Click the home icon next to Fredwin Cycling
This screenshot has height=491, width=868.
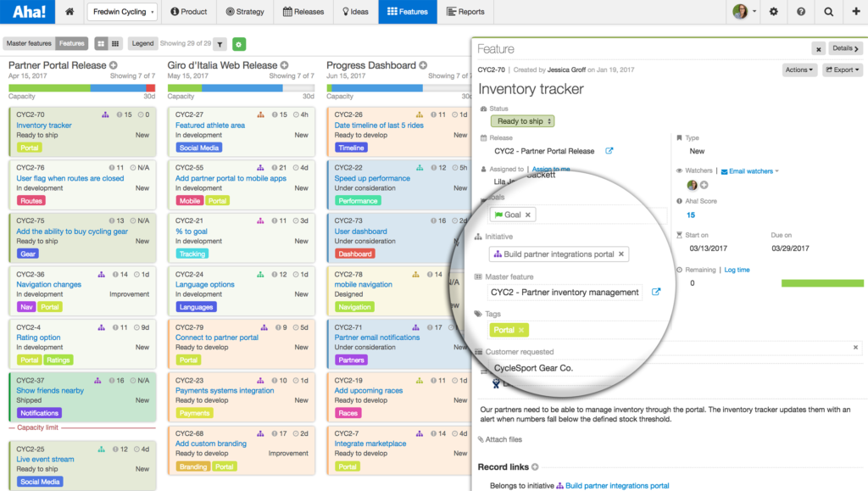pos(70,12)
